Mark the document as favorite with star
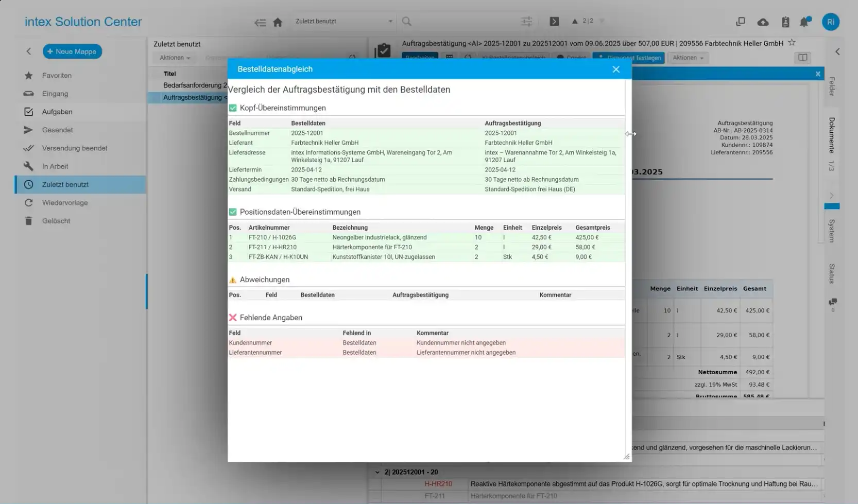This screenshot has height=504, width=858. tap(792, 43)
